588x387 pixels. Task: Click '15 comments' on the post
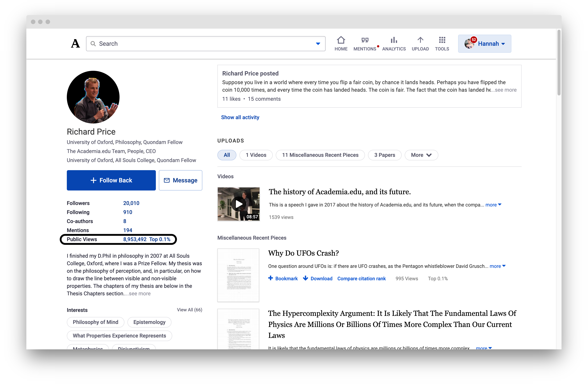coord(264,99)
